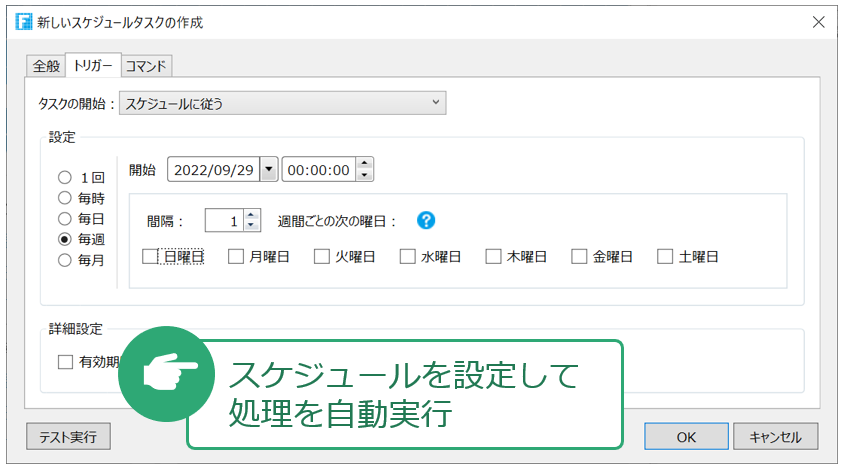Screen dimensions: 844x469
Task: Click the キャンセル button
Action: pos(775,436)
